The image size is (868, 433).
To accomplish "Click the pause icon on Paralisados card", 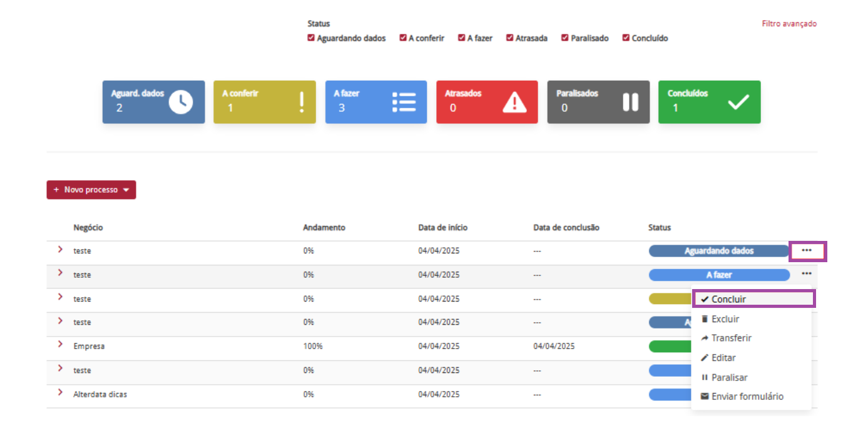I will [630, 102].
